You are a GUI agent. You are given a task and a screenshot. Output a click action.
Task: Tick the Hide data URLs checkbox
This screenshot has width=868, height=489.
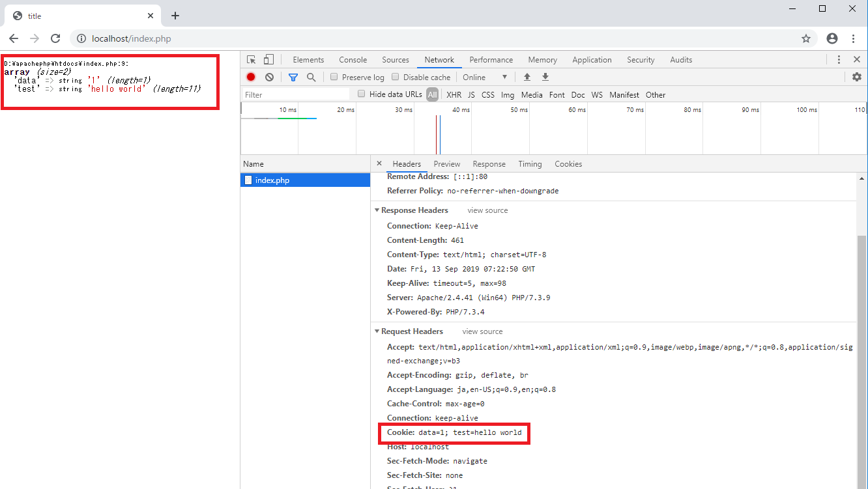point(362,94)
